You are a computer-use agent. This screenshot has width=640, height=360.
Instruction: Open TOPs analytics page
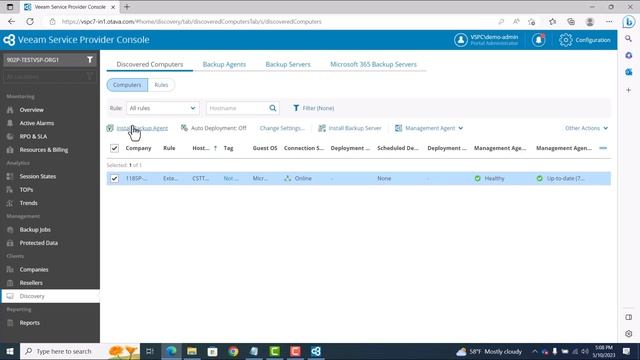coord(26,190)
